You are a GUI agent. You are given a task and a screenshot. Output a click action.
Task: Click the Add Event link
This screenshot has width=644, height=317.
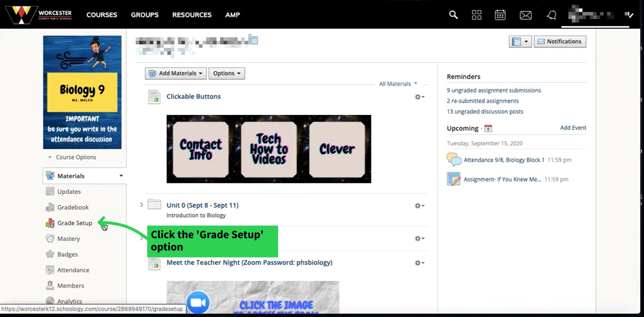coord(573,128)
